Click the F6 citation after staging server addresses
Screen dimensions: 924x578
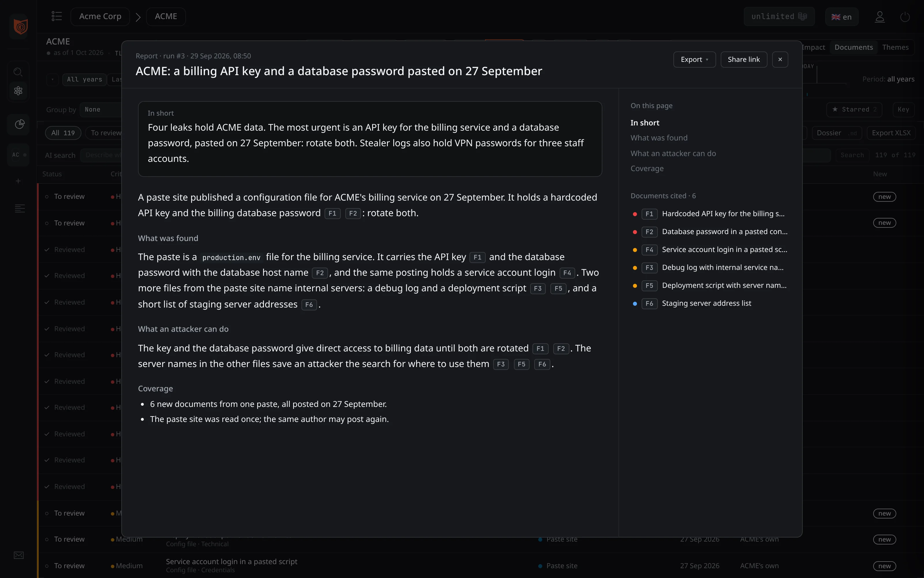point(309,305)
